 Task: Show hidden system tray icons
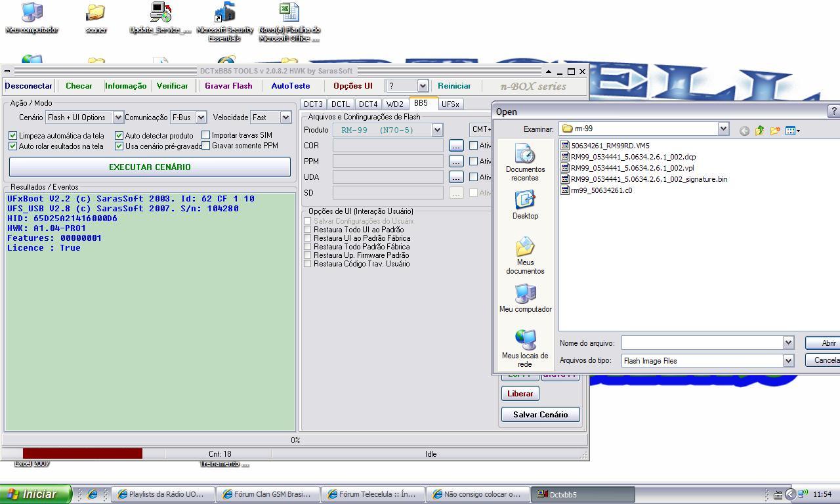pos(790,494)
